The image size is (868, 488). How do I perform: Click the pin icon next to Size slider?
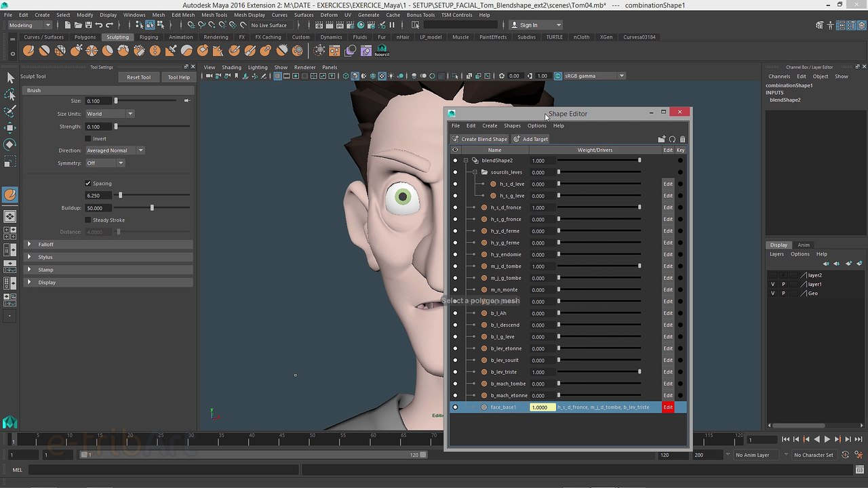[x=187, y=101]
